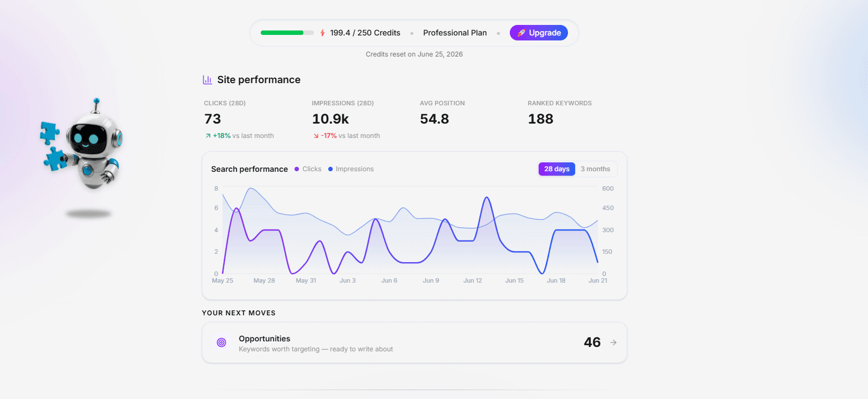Switch to the 3 months range
The width and height of the screenshot is (868, 399).
pyautogui.click(x=595, y=169)
